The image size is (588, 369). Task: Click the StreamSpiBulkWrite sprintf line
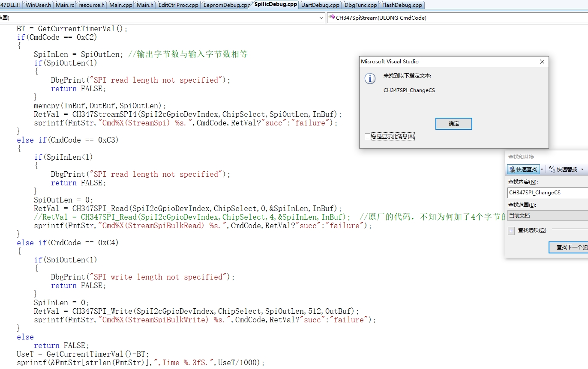click(x=205, y=320)
